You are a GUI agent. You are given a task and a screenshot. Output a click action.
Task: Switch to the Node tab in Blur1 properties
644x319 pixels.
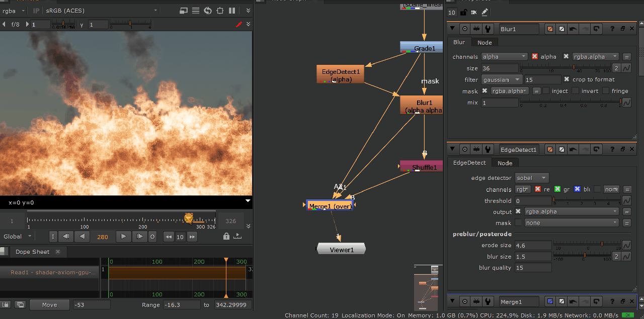[x=485, y=42]
